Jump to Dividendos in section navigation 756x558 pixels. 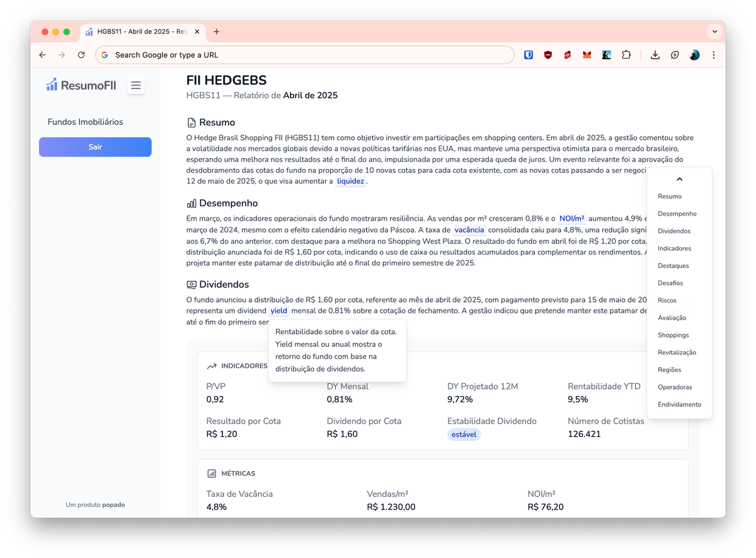click(x=674, y=231)
